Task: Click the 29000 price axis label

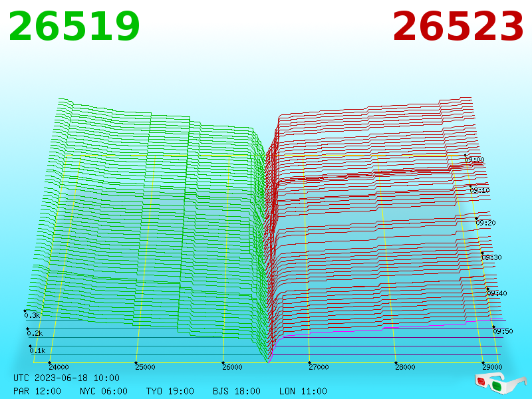Action: (492, 367)
